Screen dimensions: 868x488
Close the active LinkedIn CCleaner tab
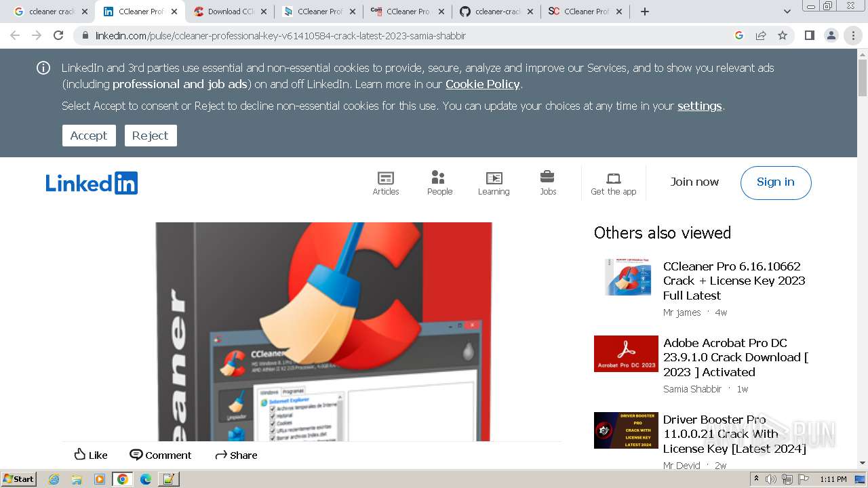pyautogui.click(x=174, y=12)
